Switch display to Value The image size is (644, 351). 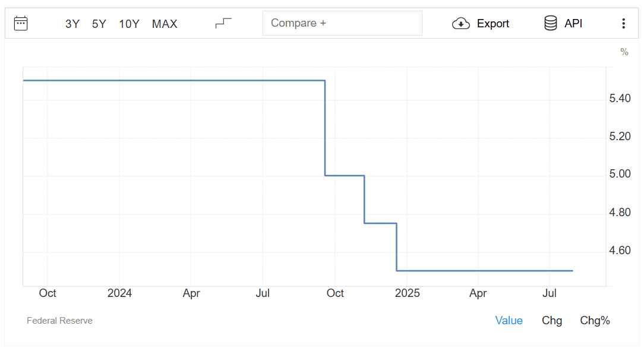click(509, 321)
